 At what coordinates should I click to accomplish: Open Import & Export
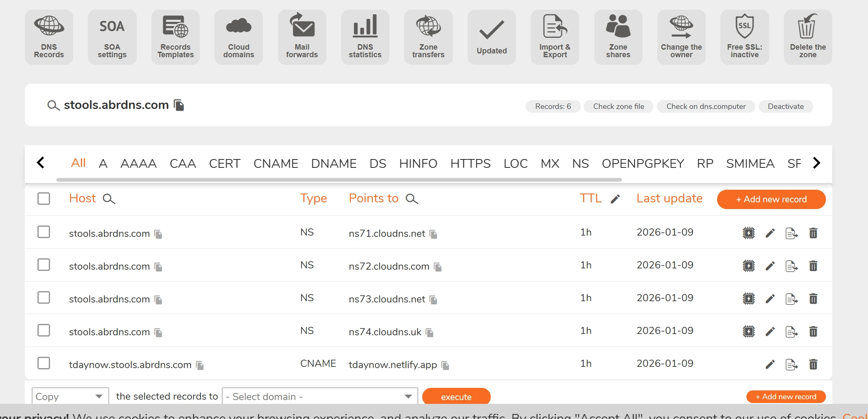[555, 37]
